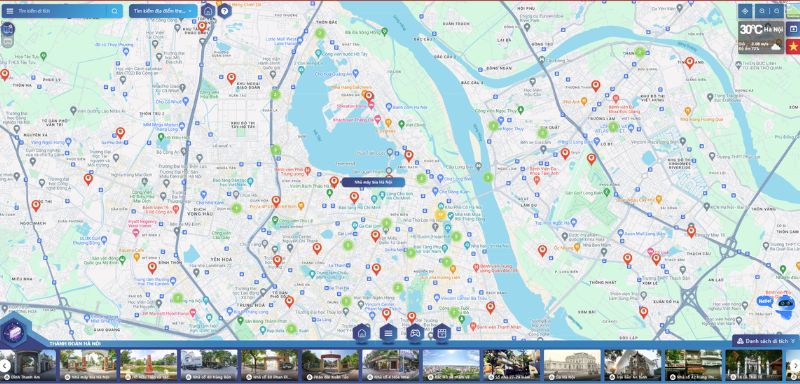The width and height of the screenshot is (800, 384).
Task: Show previous carousel thumbnails with the left arrow
Action: 5,365
